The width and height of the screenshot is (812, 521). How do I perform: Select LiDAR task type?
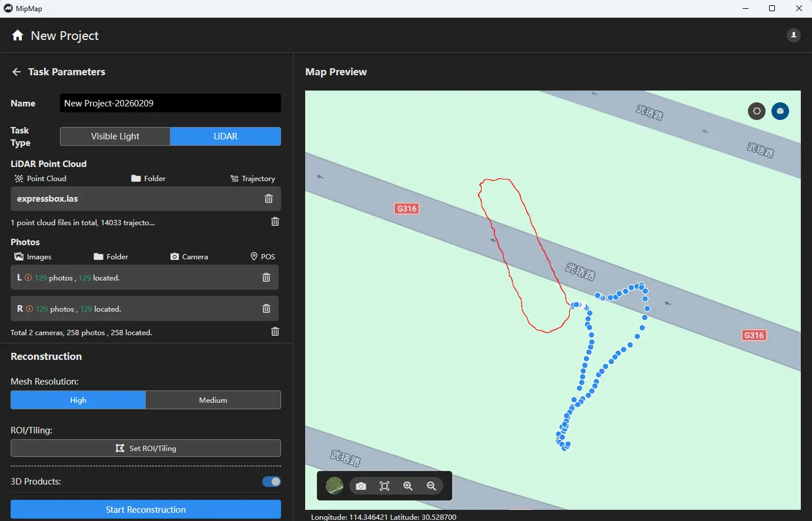pyautogui.click(x=225, y=136)
